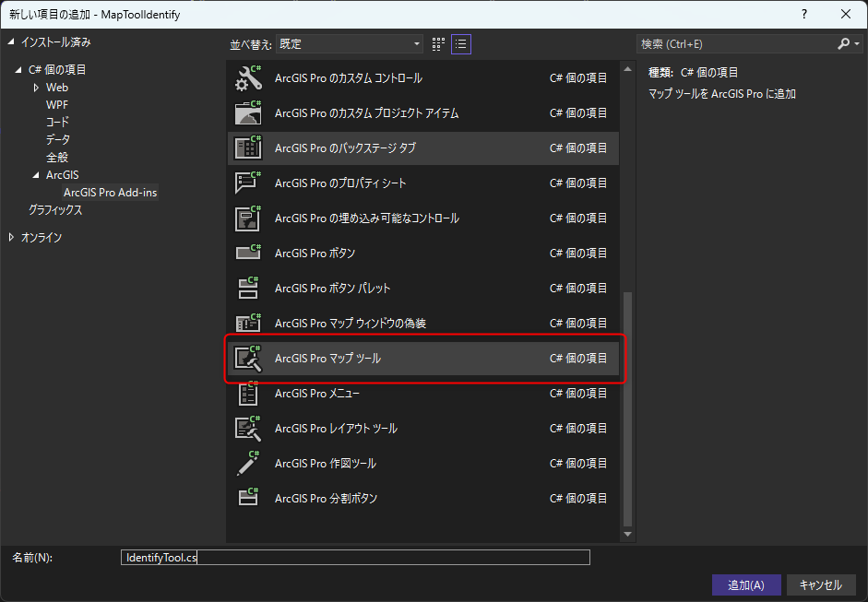
Task: Click the ArcGIS Pro menu template icon
Action: coord(248,394)
